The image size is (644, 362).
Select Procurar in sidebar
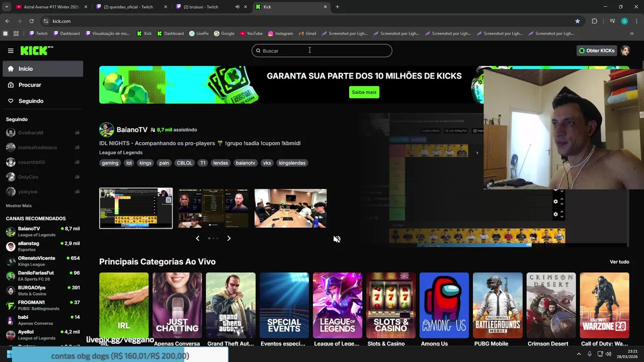pos(43,85)
